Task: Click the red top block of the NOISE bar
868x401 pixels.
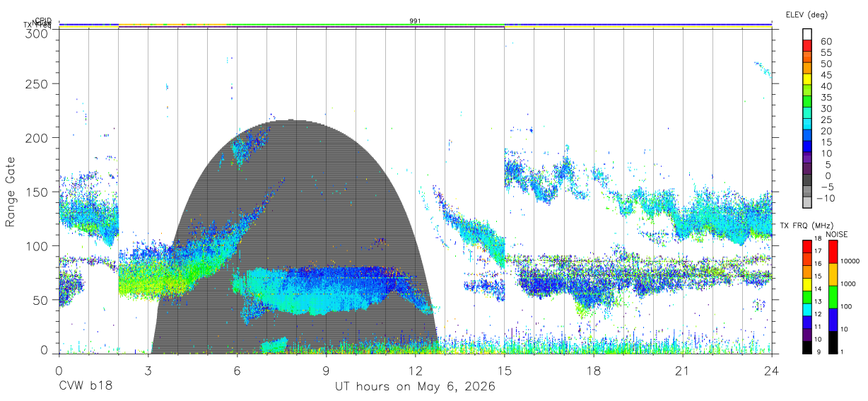Action: coord(832,252)
